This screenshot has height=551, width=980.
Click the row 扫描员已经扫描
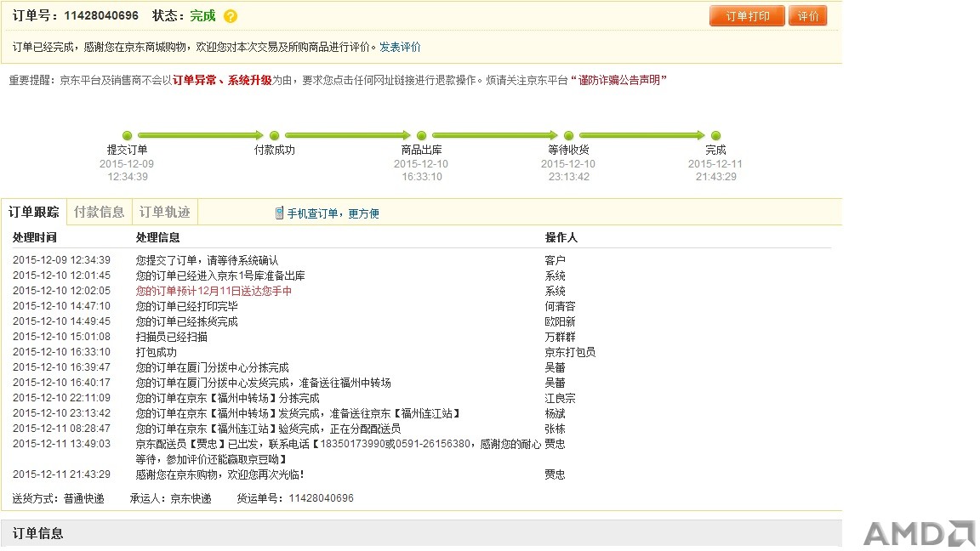(x=171, y=337)
